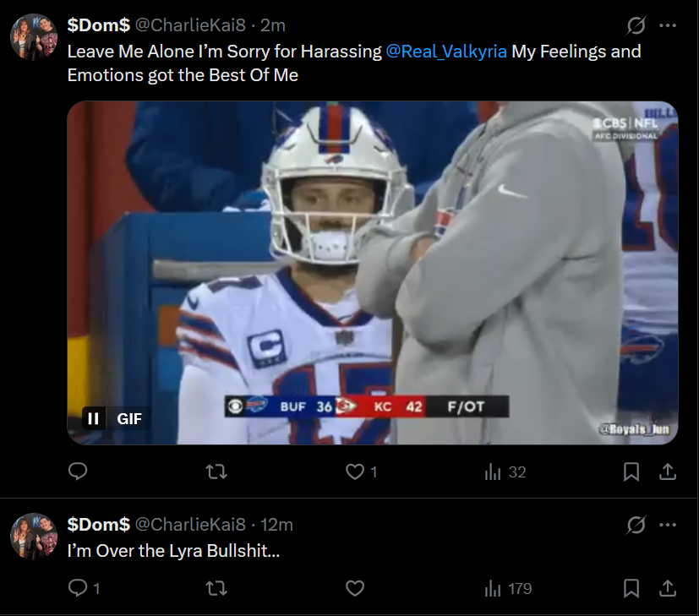The width and height of the screenshot is (699, 616).
Task: View analytics showing 179 views
Action: 508,588
